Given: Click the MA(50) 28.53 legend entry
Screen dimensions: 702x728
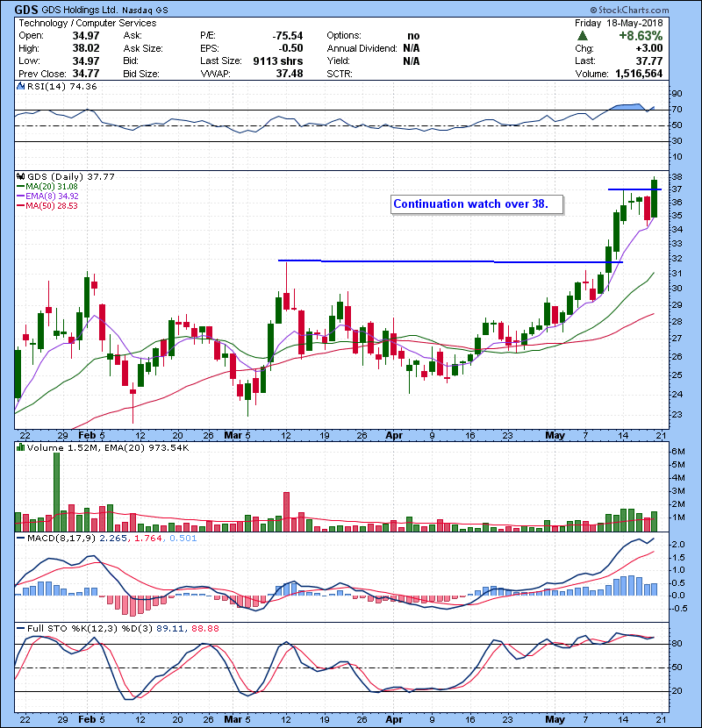Looking at the screenshot, I should click(47, 205).
